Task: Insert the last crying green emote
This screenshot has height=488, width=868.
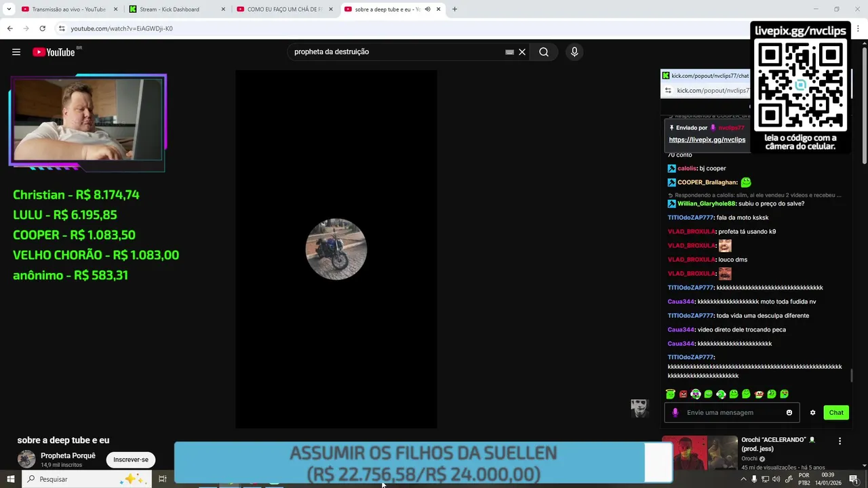Action: (785, 394)
